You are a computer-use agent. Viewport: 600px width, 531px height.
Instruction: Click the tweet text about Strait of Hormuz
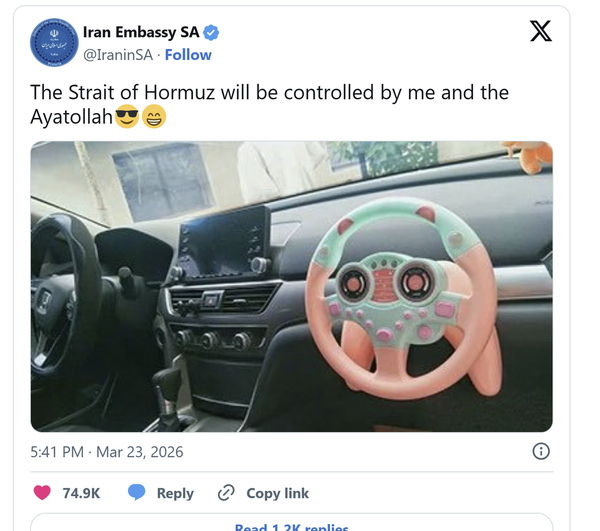(269, 104)
